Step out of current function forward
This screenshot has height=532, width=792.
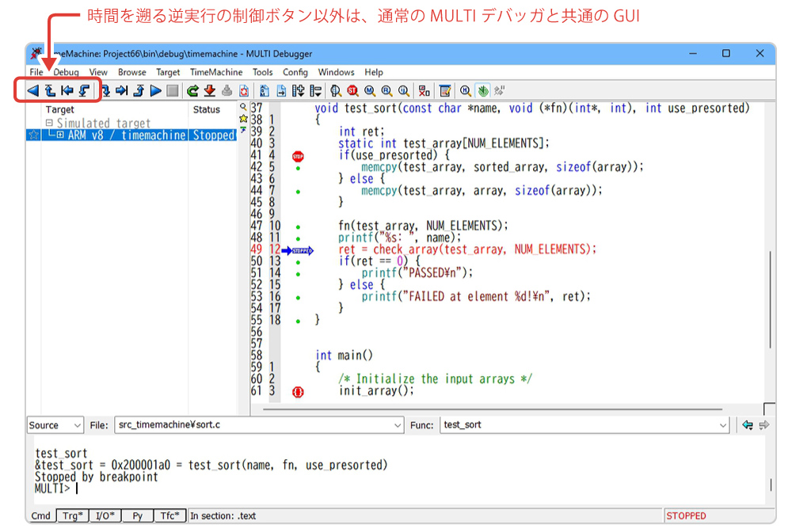(x=139, y=91)
